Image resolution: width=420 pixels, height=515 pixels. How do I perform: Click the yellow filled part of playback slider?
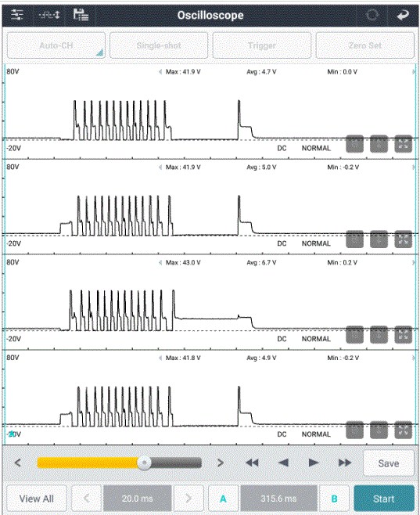[x=87, y=463]
